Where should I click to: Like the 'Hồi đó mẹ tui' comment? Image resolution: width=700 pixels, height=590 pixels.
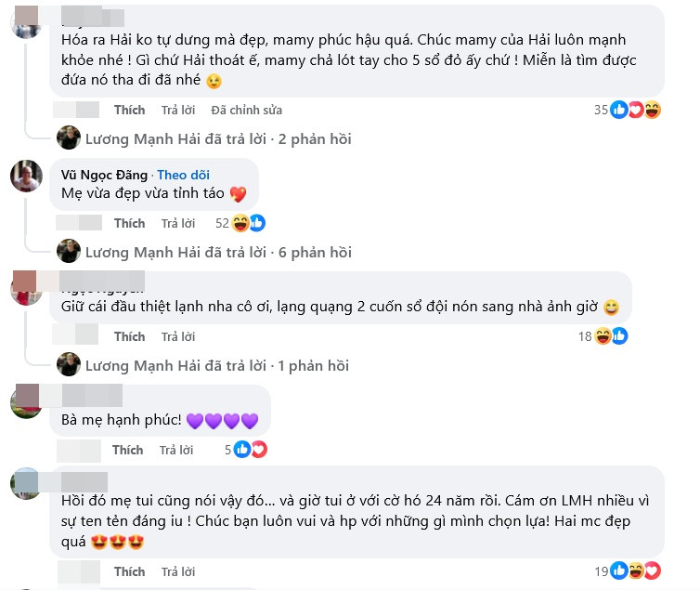(129, 571)
